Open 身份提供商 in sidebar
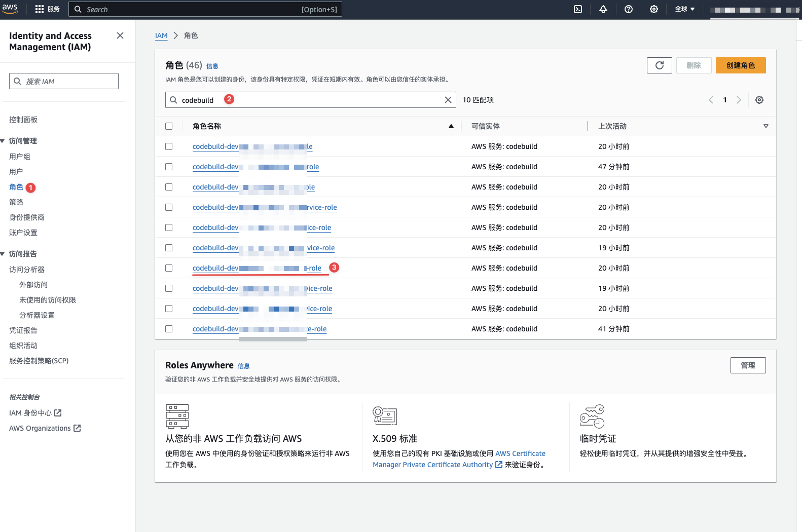Screen dimensions: 802x532 [27, 217]
